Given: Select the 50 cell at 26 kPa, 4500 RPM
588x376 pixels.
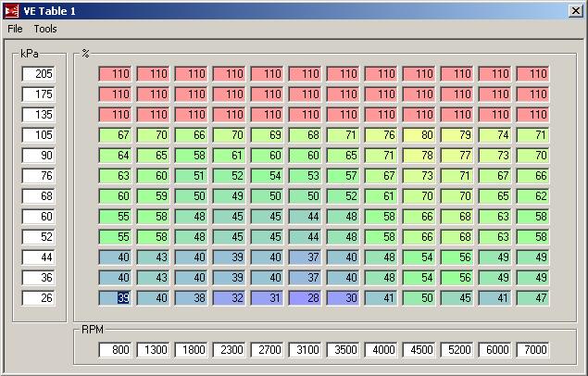Looking at the screenshot, I should (419, 298).
